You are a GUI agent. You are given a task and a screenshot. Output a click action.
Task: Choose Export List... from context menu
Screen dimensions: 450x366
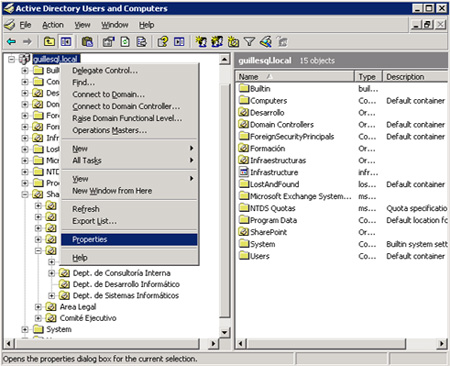coord(129,221)
